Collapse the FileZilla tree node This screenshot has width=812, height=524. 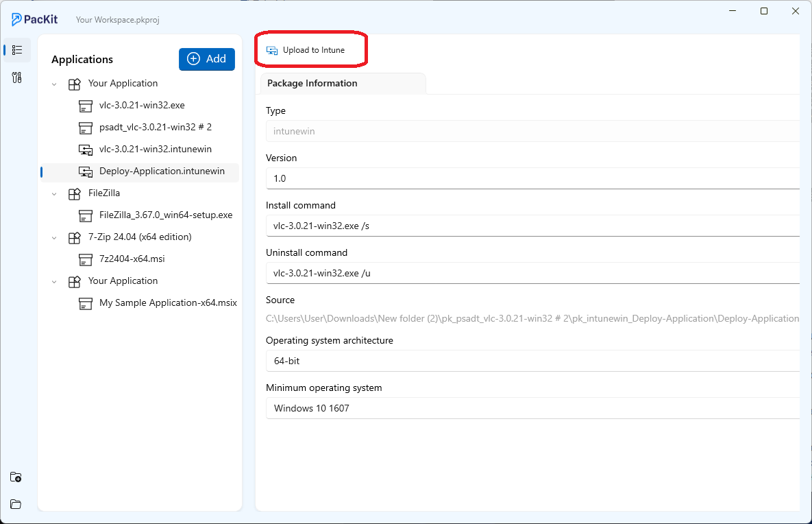[x=54, y=194]
